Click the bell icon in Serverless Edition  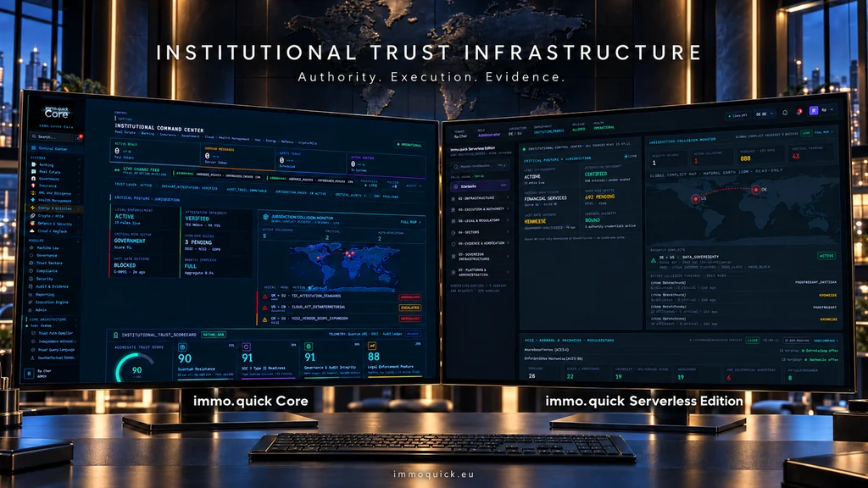pos(785,113)
